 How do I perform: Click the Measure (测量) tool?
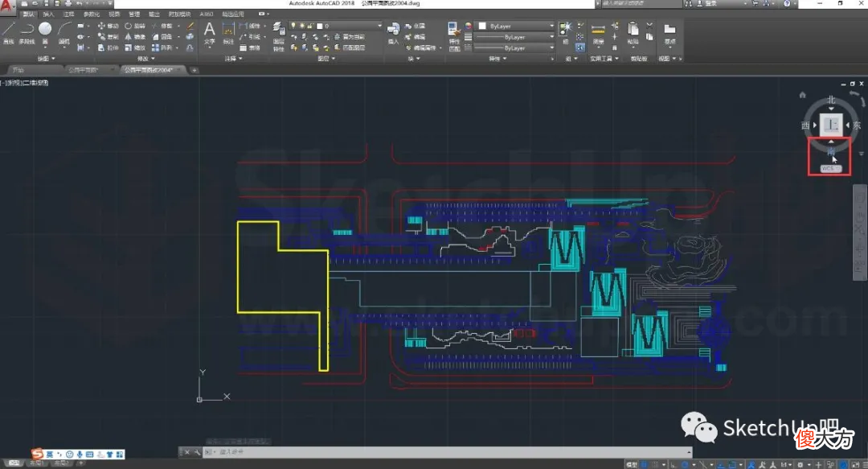598,33
